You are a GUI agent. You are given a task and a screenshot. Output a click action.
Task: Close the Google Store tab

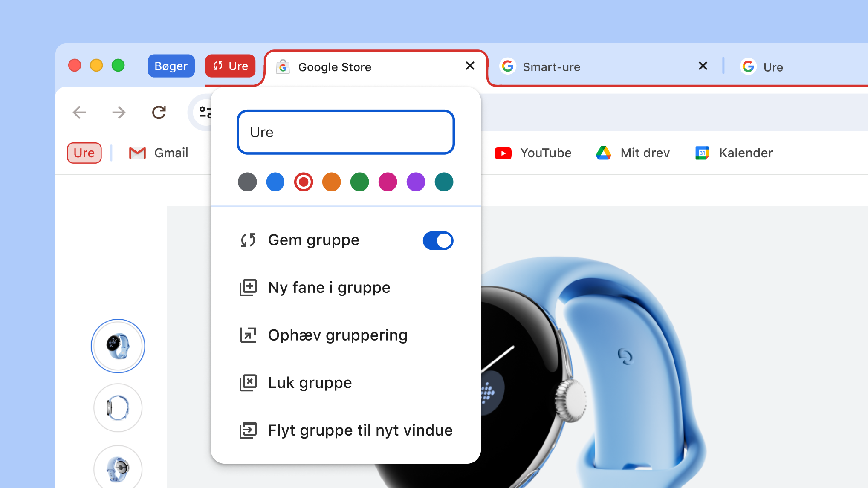coord(470,66)
